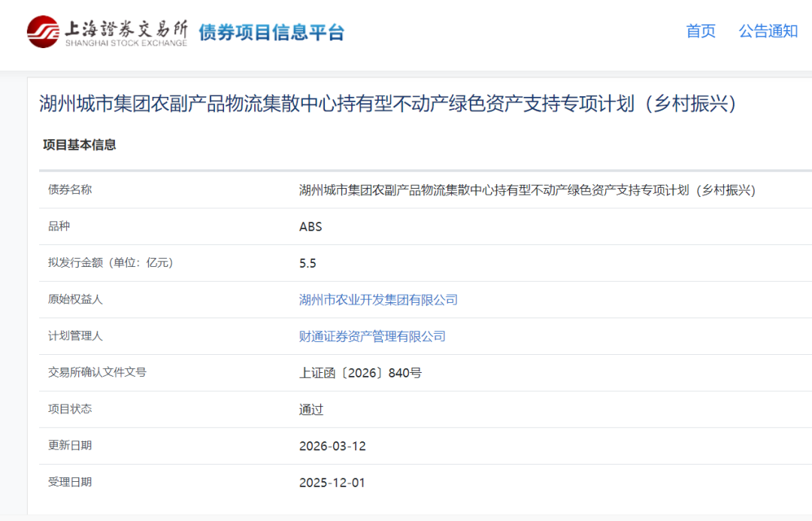This screenshot has width=812, height=521.
Task: Click the 拟发行金额（单位：亿元）label
Action: 111,262
